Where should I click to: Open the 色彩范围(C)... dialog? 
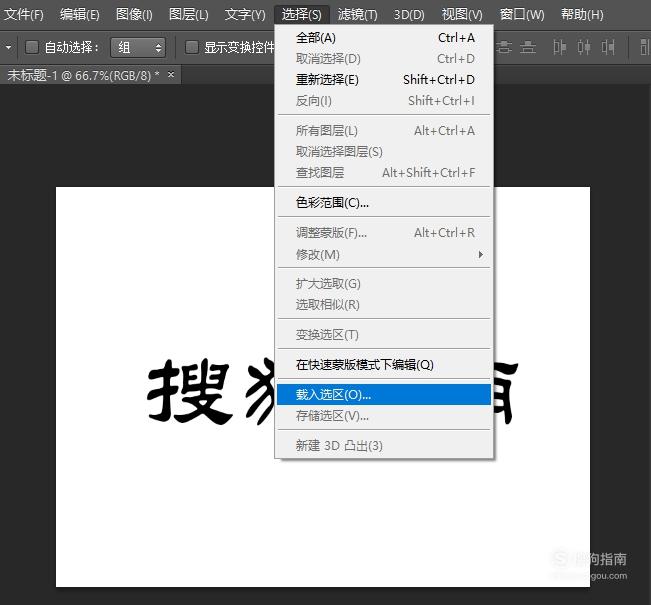(x=384, y=203)
